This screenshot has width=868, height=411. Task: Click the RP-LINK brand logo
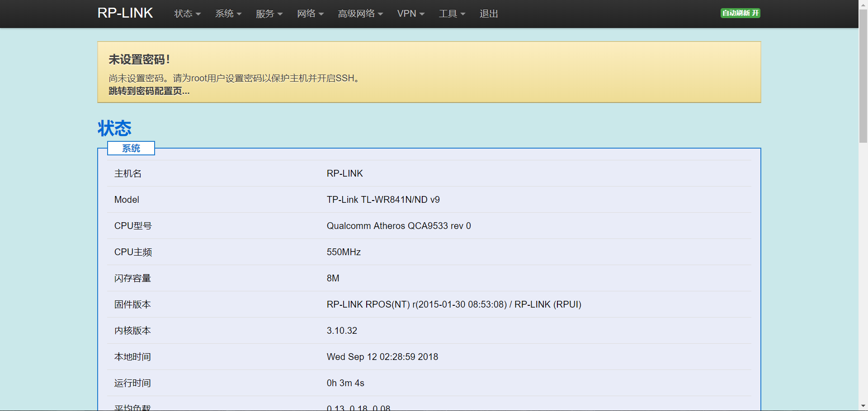click(125, 13)
